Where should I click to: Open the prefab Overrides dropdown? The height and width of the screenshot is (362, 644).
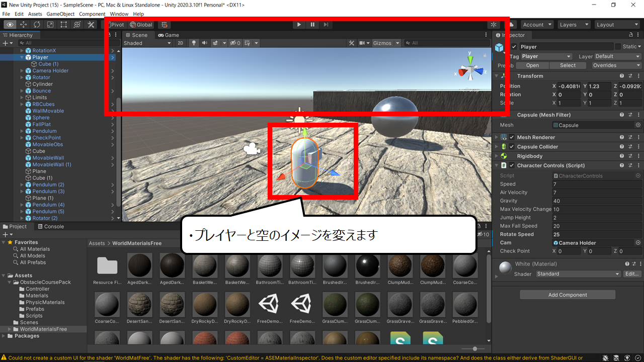click(x=616, y=65)
